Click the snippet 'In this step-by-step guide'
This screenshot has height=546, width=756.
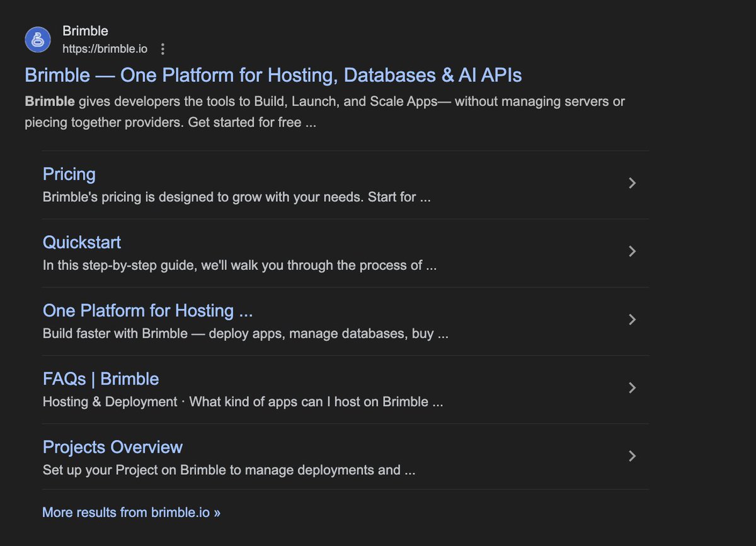[239, 265]
